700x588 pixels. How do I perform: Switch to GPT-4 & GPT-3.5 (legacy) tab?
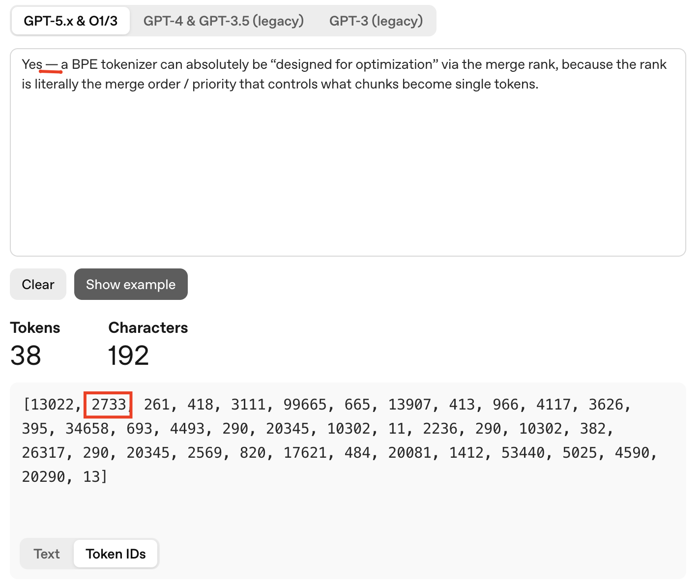tap(224, 21)
